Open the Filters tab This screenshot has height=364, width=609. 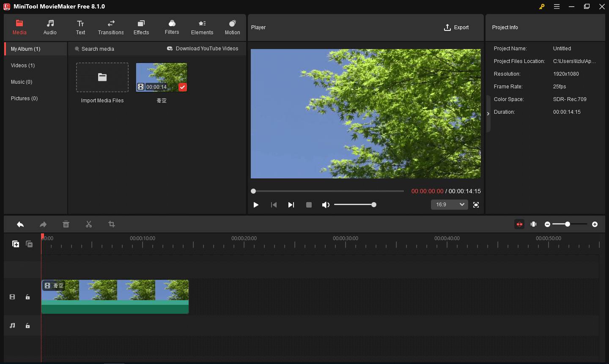[x=172, y=27]
